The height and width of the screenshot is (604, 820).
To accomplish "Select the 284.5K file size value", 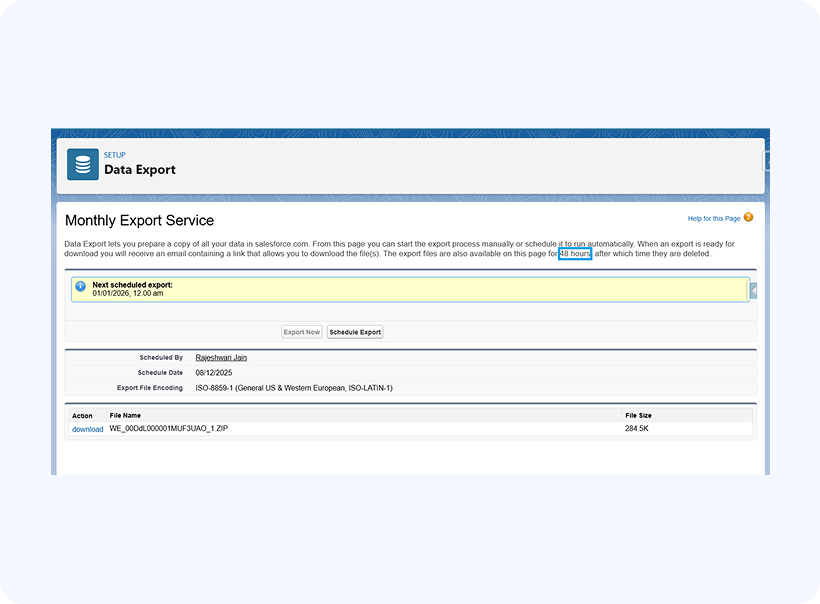I will pyautogui.click(x=636, y=428).
